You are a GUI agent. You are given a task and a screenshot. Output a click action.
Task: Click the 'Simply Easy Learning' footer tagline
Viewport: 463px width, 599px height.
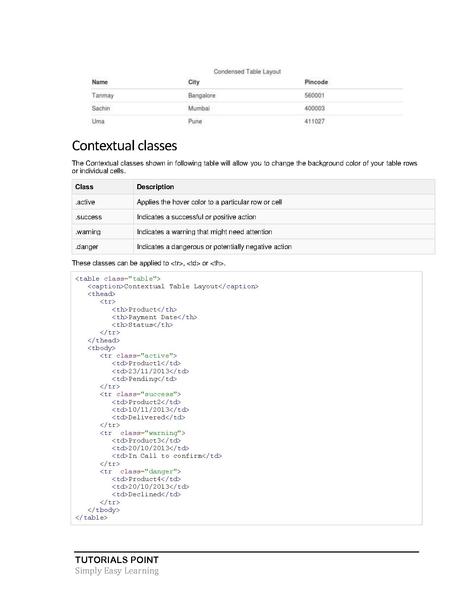[117, 571]
